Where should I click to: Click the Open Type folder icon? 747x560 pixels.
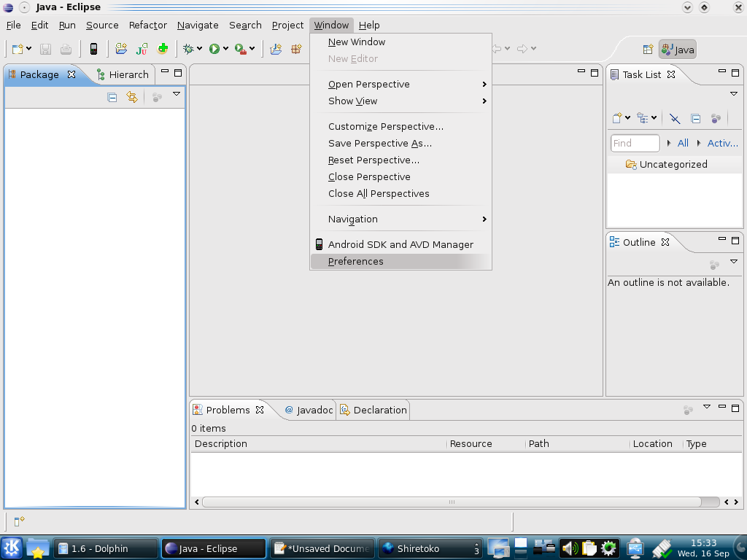(276, 49)
